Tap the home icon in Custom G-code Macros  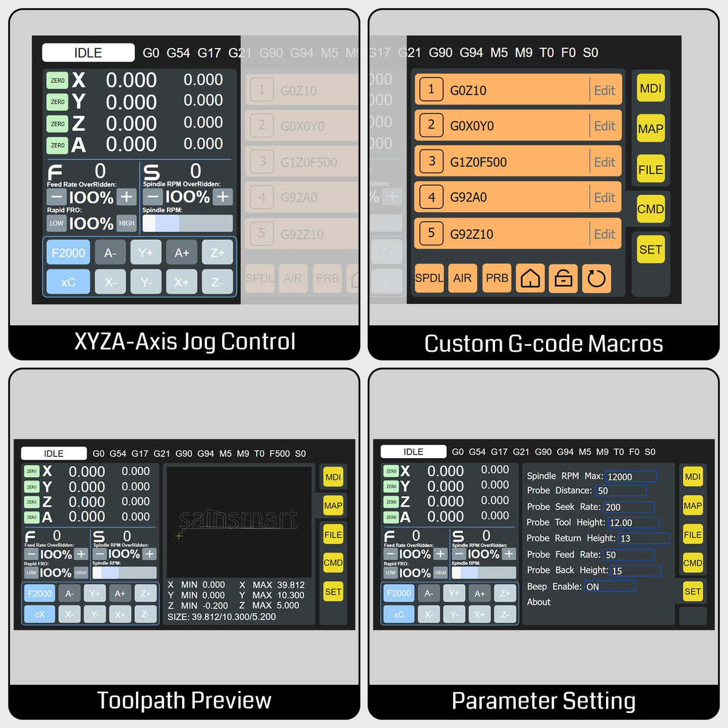click(x=530, y=278)
